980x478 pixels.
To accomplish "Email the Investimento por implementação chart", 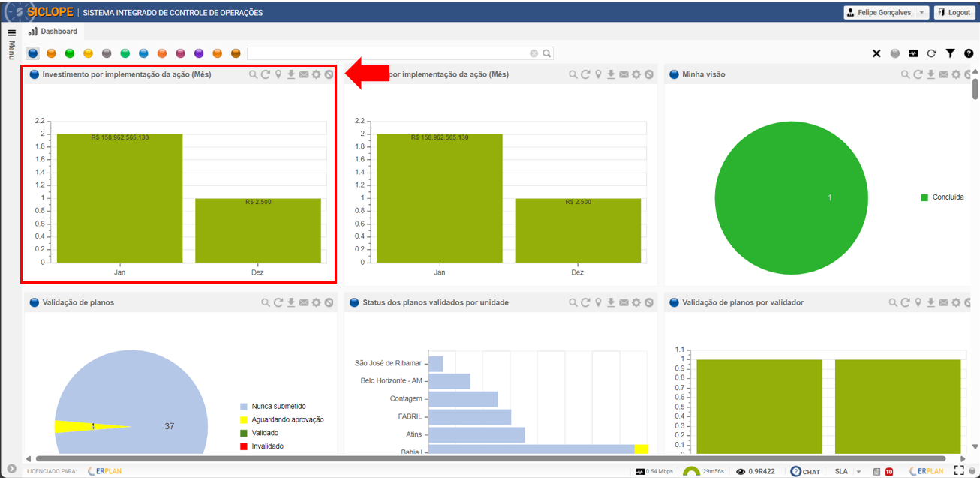I will click(x=304, y=74).
